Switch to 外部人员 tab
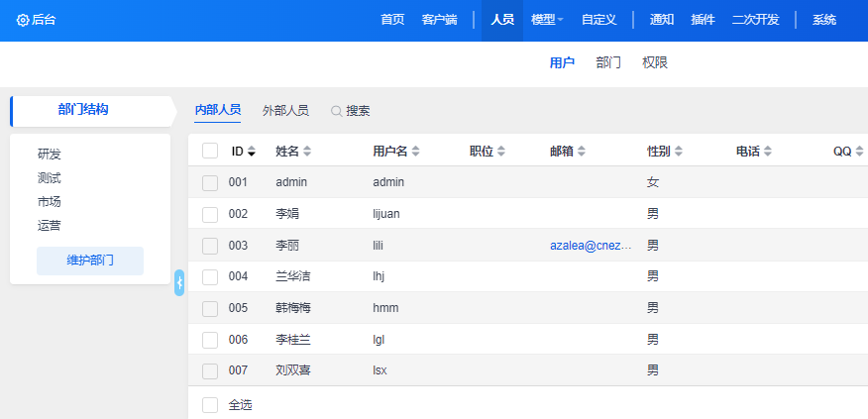 pyautogui.click(x=285, y=111)
